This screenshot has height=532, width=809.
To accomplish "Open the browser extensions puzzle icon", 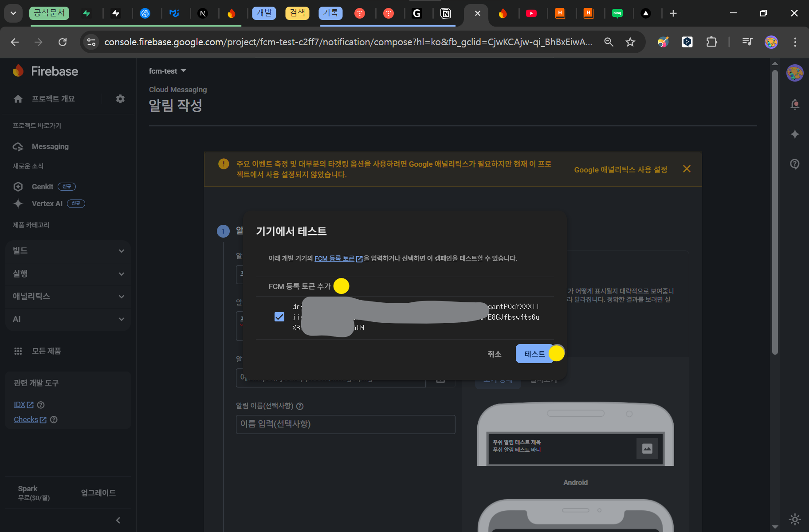I will [x=711, y=42].
